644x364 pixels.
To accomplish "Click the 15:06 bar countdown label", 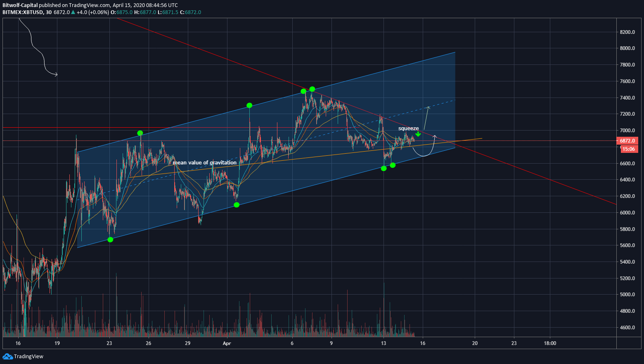I will click(x=629, y=149).
